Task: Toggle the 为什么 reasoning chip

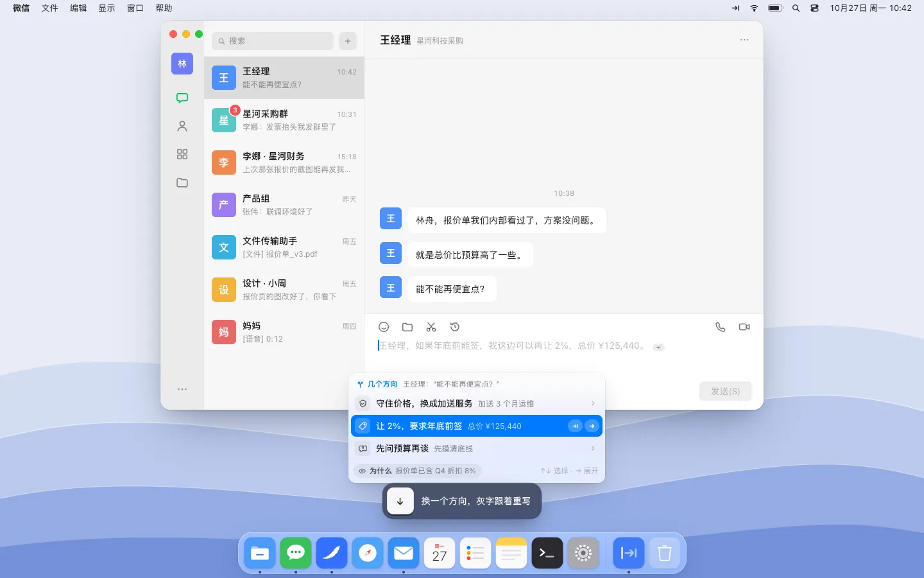Action: [418, 471]
